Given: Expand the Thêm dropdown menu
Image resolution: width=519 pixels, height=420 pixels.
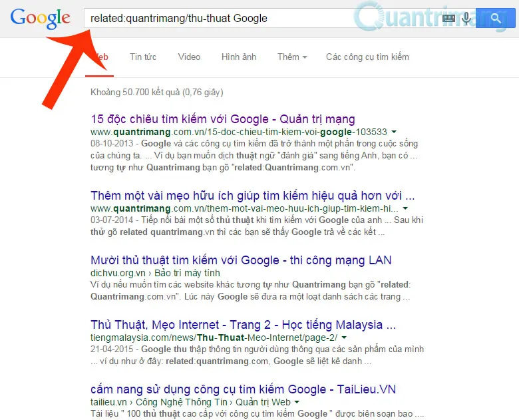Looking at the screenshot, I should point(292,57).
